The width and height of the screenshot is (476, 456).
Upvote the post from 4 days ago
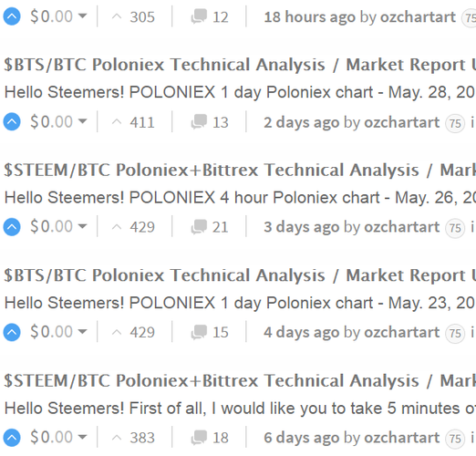point(12,332)
